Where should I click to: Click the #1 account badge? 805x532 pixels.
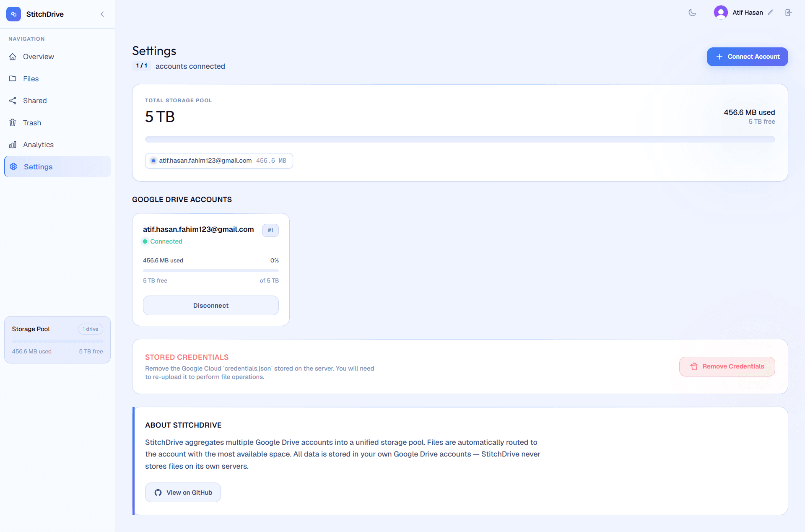(x=270, y=230)
